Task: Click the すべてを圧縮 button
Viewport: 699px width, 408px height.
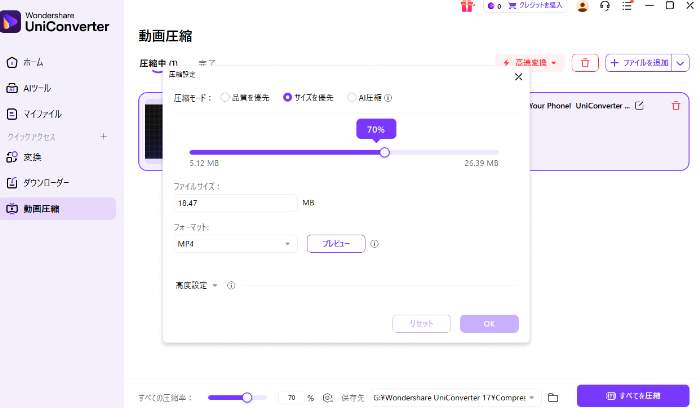Action: coord(633,396)
